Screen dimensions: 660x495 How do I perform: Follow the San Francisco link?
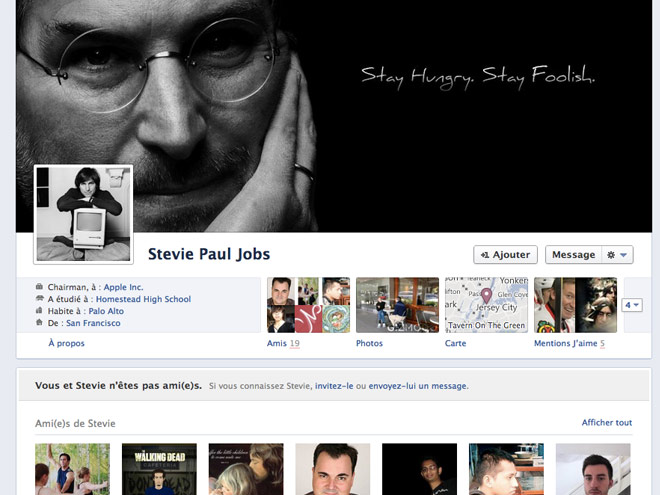pyautogui.click(x=93, y=323)
